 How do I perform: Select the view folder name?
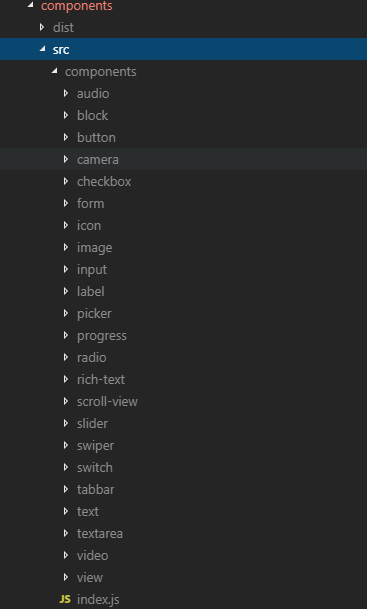click(x=90, y=578)
